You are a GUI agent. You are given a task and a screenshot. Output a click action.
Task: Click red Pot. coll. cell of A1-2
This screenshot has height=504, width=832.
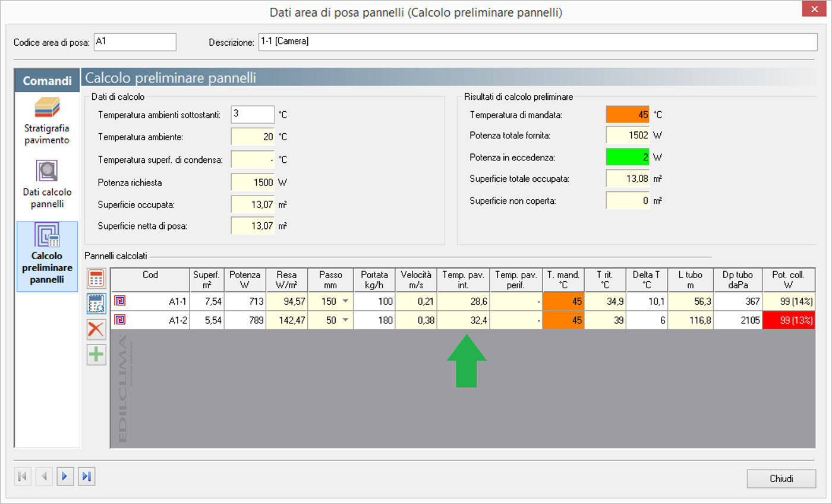click(789, 320)
